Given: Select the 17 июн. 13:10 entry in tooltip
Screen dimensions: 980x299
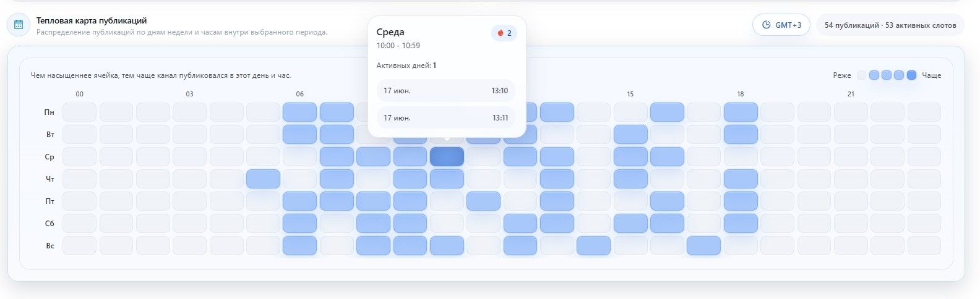Looking at the screenshot, I should (445, 90).
